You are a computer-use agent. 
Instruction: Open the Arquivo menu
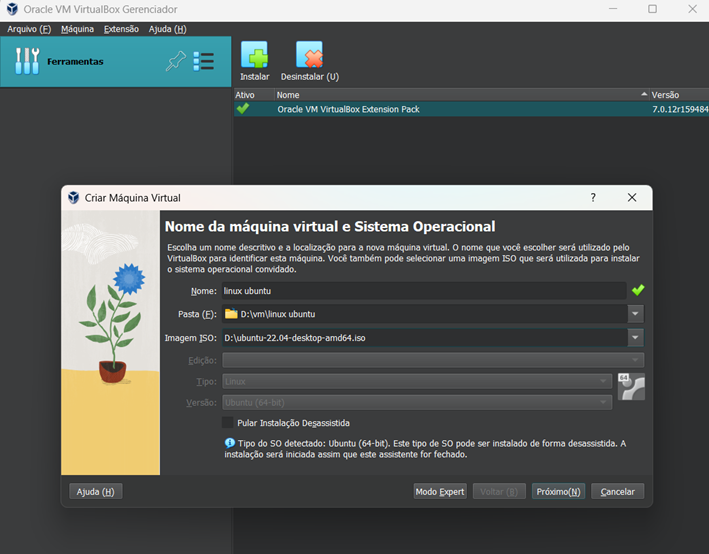(29, 29)
